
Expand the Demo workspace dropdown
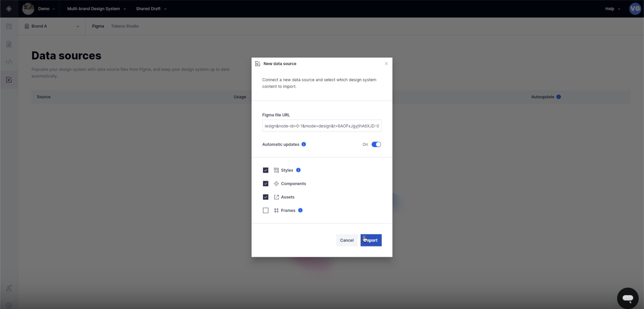46,9
